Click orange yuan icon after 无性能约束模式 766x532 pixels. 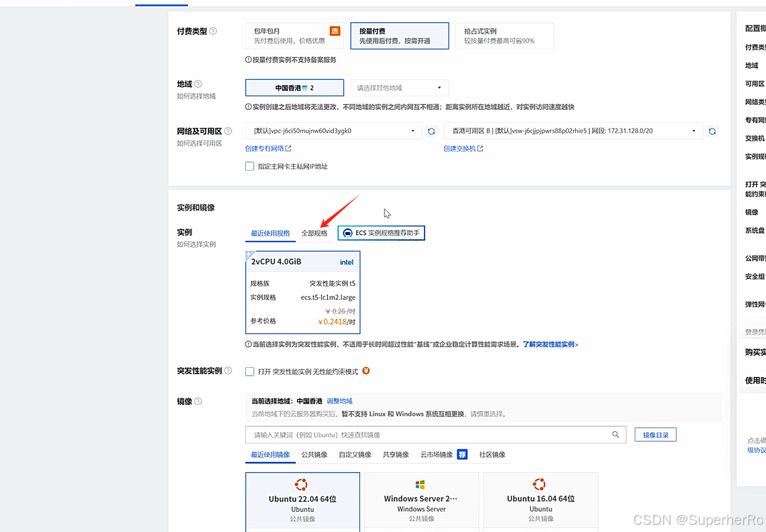(x=366, y=371)
